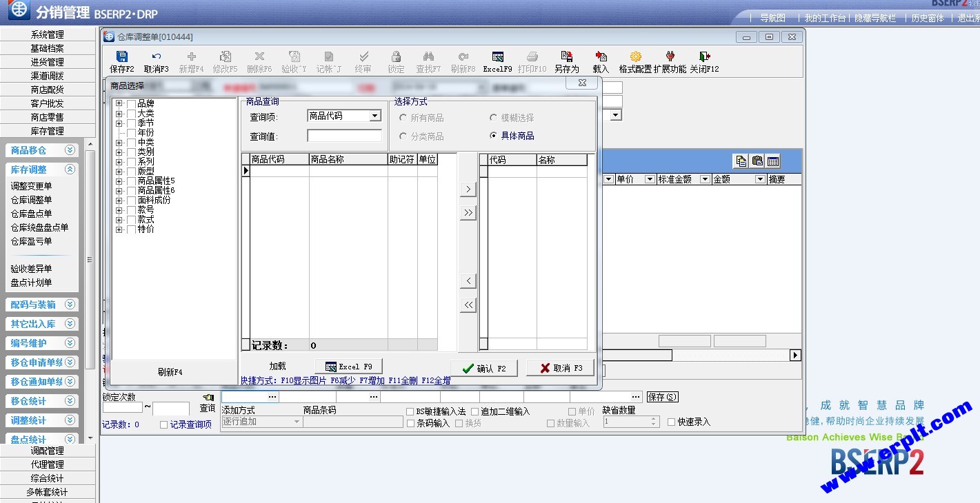Open the 单价 column filter dropdown
Viewport: 980px width, 503px height.
coord(650,179)
